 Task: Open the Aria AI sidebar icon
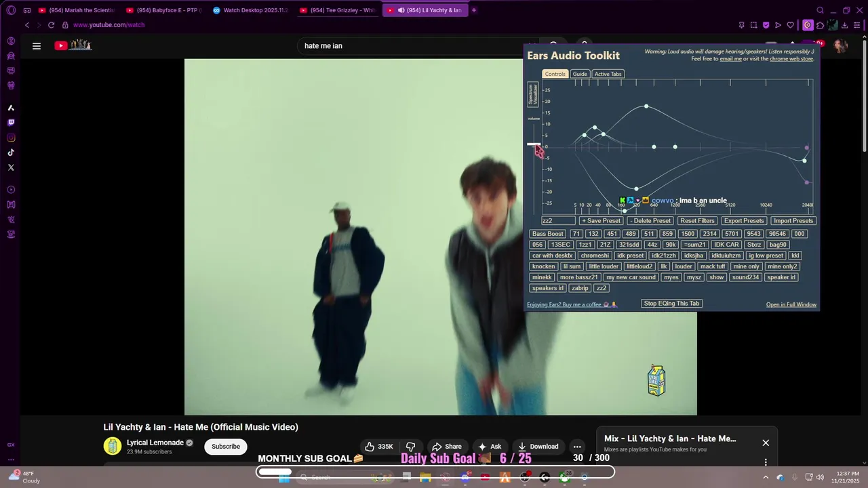(11, 108)
